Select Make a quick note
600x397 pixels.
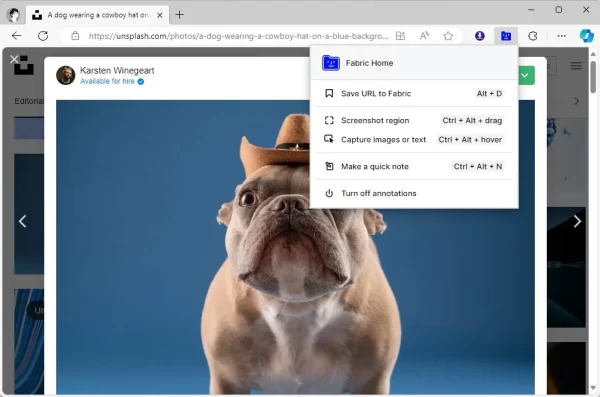414,166
